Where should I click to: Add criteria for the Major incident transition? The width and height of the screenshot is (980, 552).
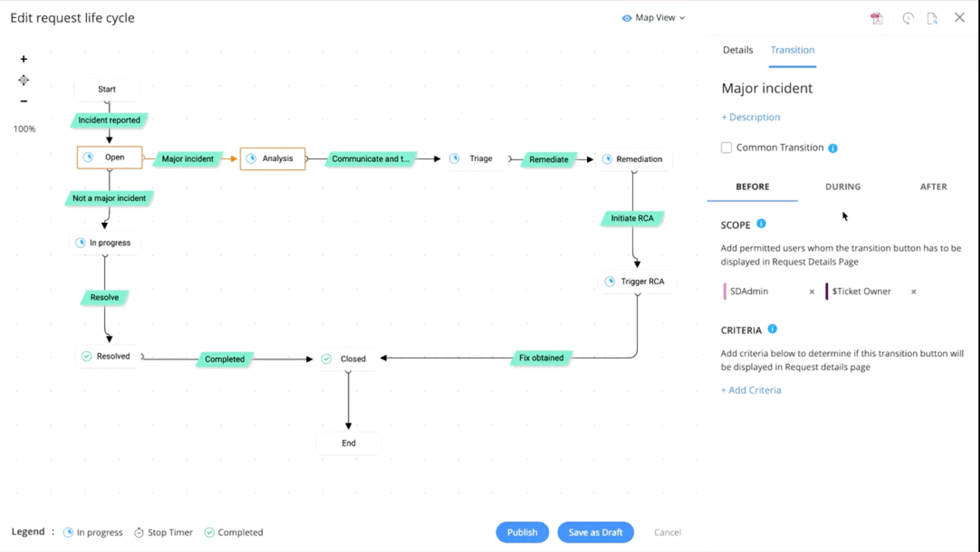coord(751,389)
